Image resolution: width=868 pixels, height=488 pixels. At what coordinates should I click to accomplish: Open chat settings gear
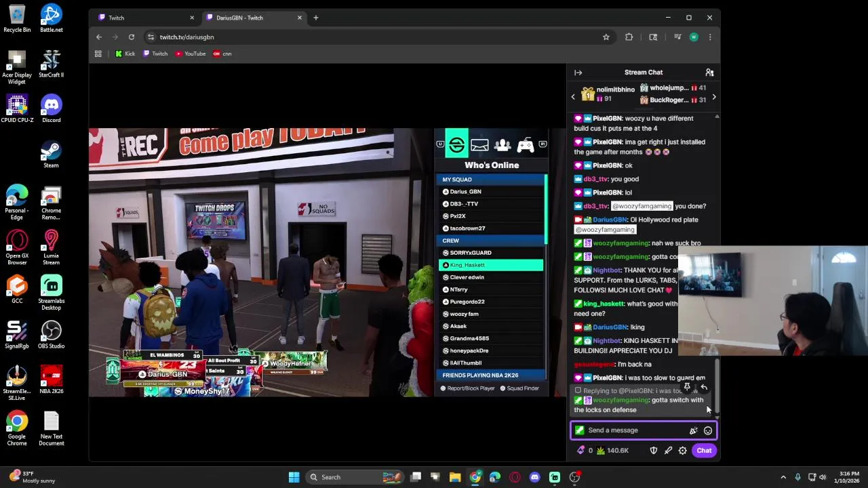682,451
